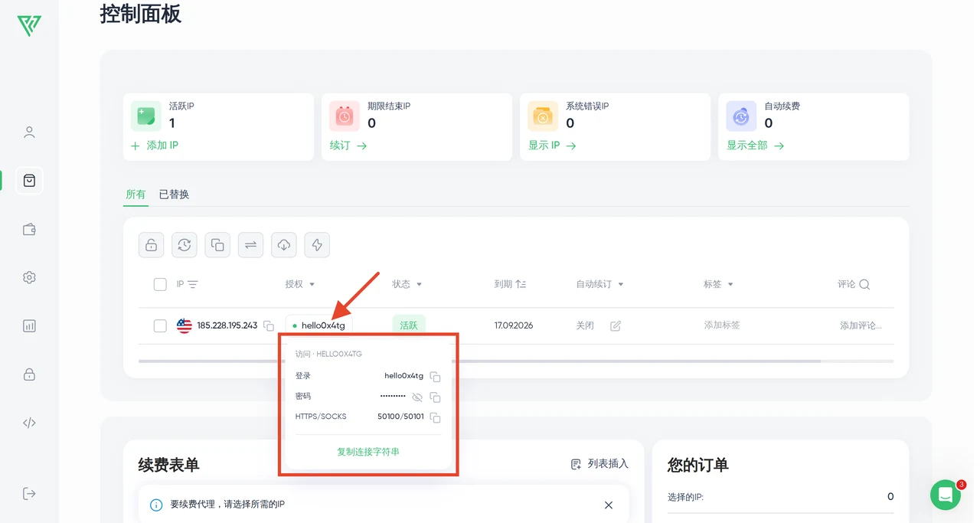Click the renew refresh toolbar icon
This screenshot has height=523, width=980.
point(185,245)
